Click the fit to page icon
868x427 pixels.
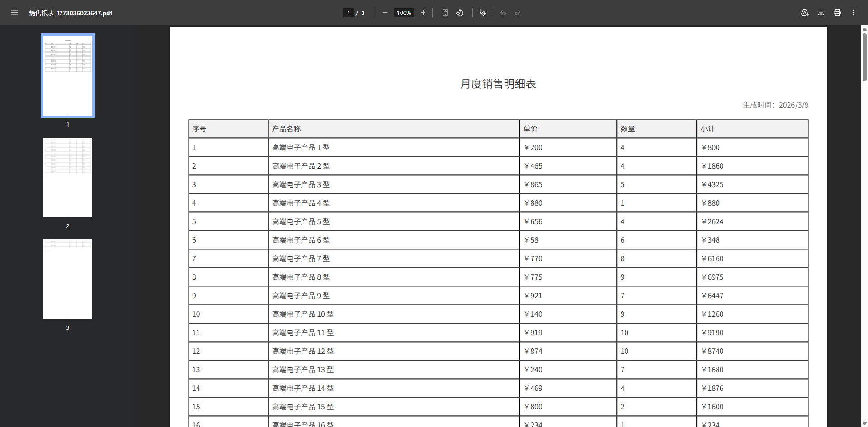pos(445,13)
